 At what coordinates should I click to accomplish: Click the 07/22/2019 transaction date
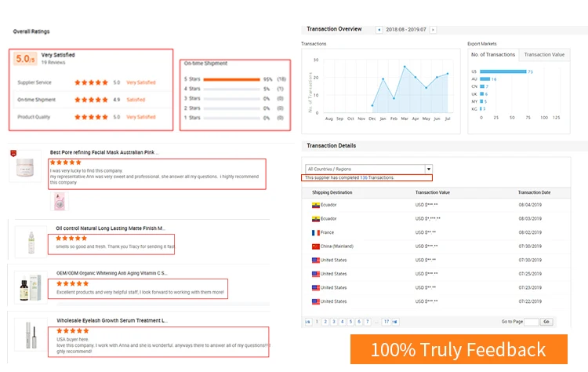coord(530,301)
